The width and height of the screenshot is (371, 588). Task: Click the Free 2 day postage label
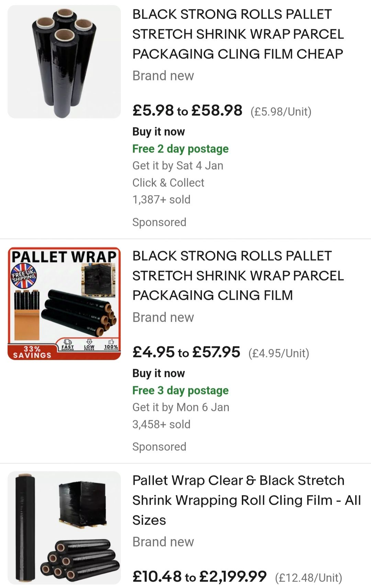180,149
